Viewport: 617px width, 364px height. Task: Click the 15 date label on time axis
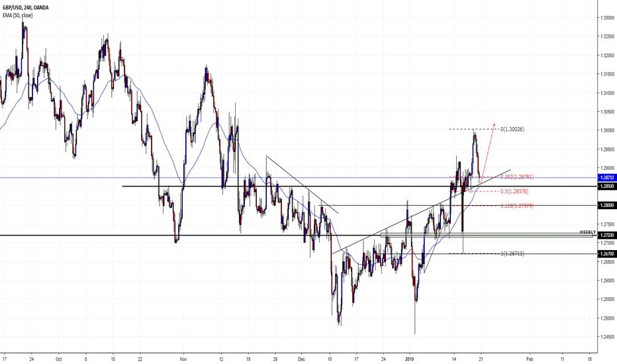click(x=113, y=359)
